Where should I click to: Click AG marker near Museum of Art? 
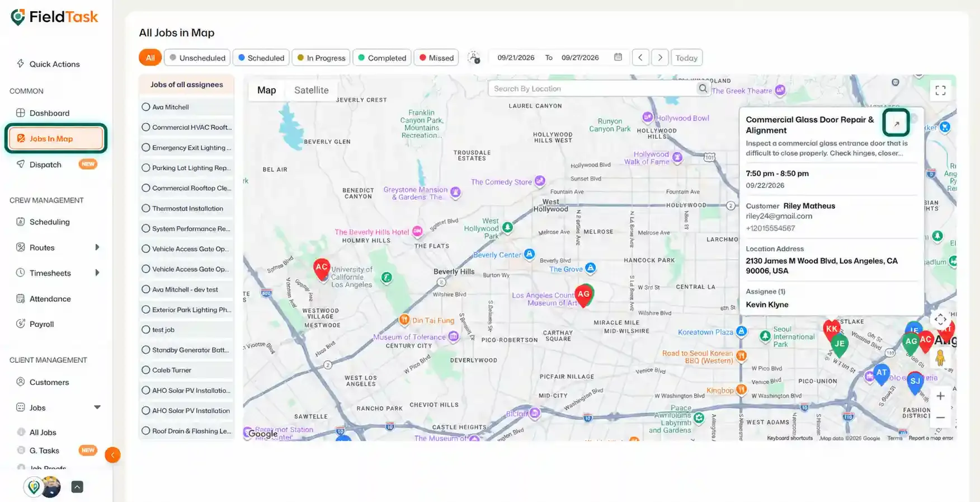[x=584, y=295]
